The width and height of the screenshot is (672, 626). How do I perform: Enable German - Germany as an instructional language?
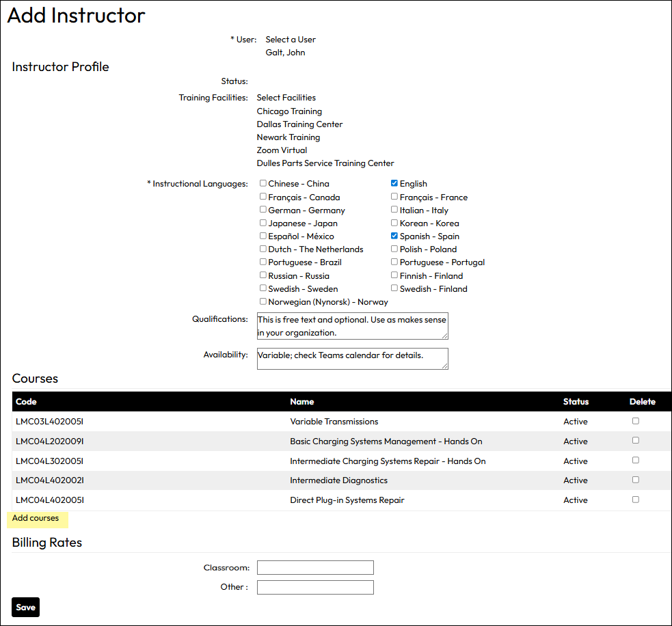[263, 209]
